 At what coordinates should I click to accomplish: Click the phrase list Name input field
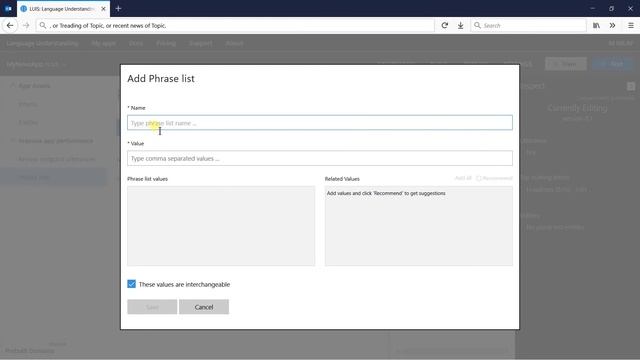pos(320,123)
